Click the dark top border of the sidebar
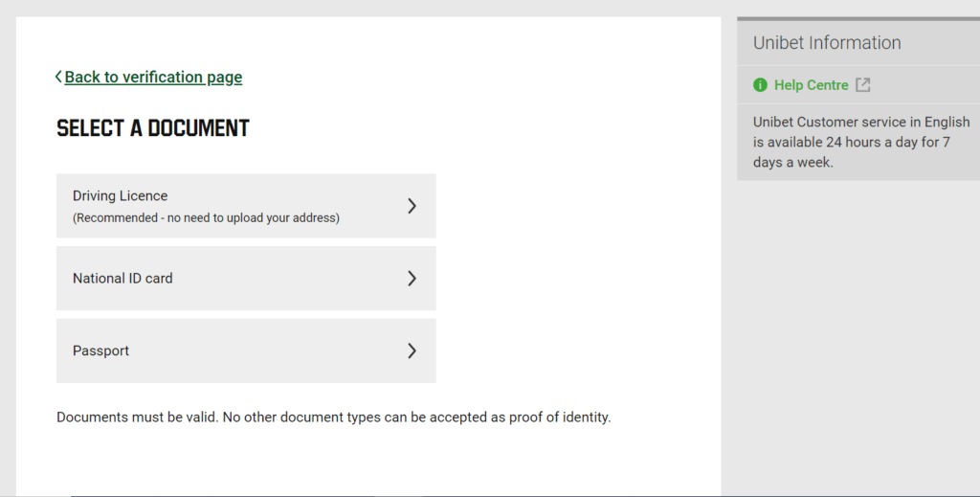Screen dimensions: 980x497 [x=858, y=18]
